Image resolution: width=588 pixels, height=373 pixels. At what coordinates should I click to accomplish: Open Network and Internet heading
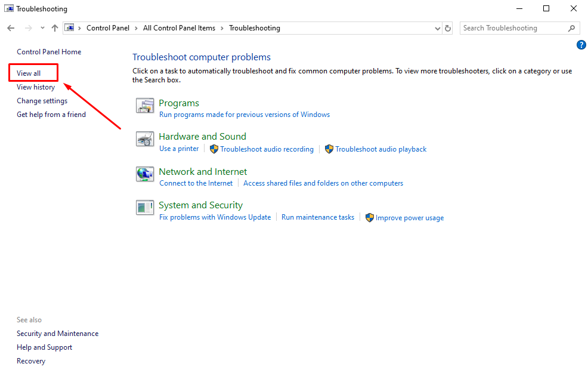click(x=203, y=172)
